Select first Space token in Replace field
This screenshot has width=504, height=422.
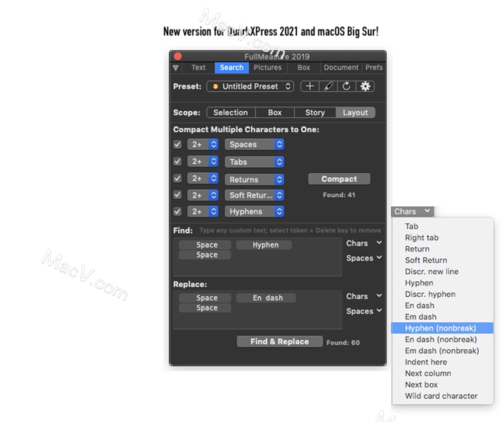coord(205,298)
